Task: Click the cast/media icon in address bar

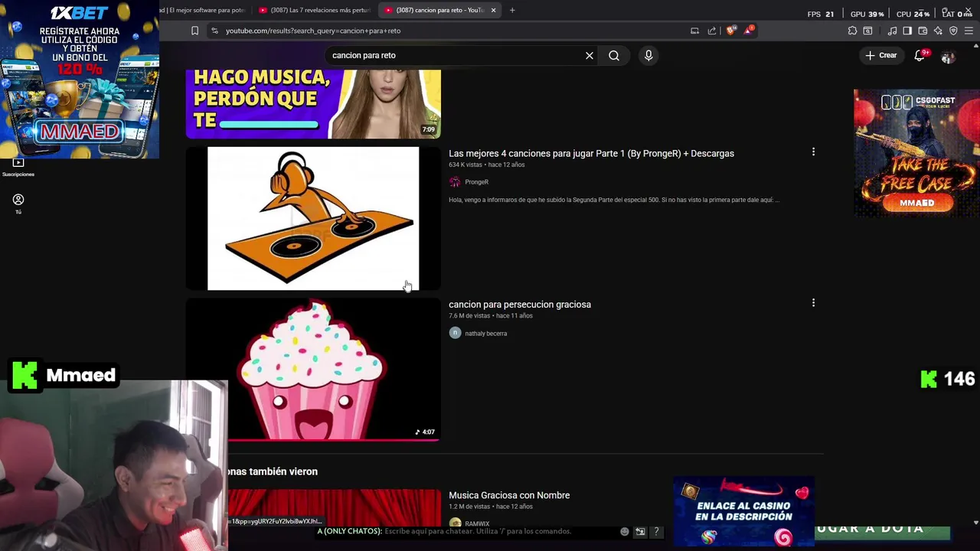Action: pos(694,31)
